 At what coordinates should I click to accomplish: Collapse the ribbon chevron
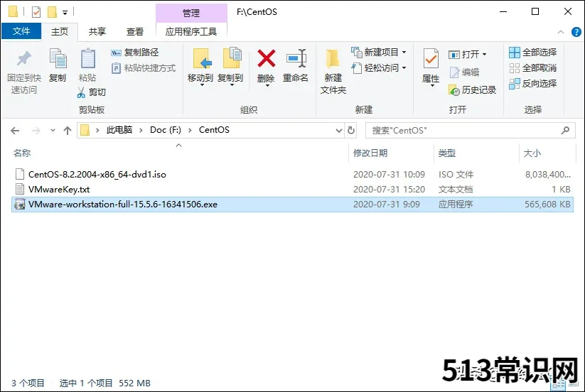click(x=560, y=32)
